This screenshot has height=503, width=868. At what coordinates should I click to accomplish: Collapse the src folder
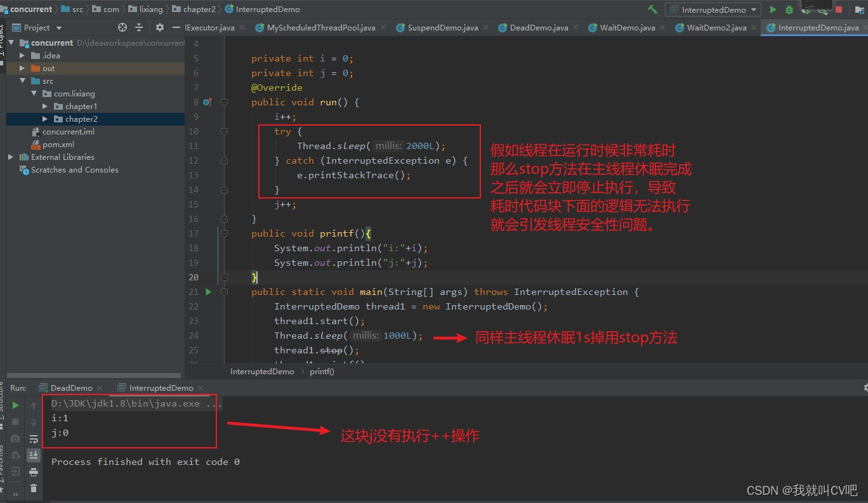tap(23, 81)
